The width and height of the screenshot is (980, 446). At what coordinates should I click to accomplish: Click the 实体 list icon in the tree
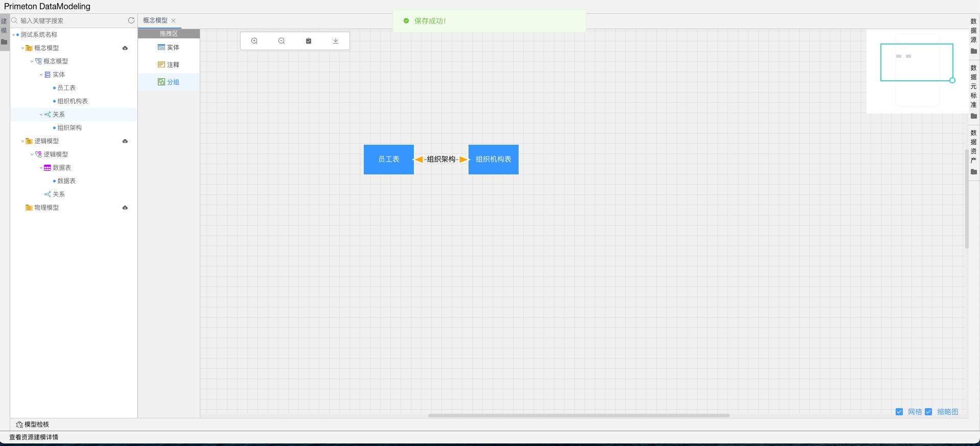point(48,75)
